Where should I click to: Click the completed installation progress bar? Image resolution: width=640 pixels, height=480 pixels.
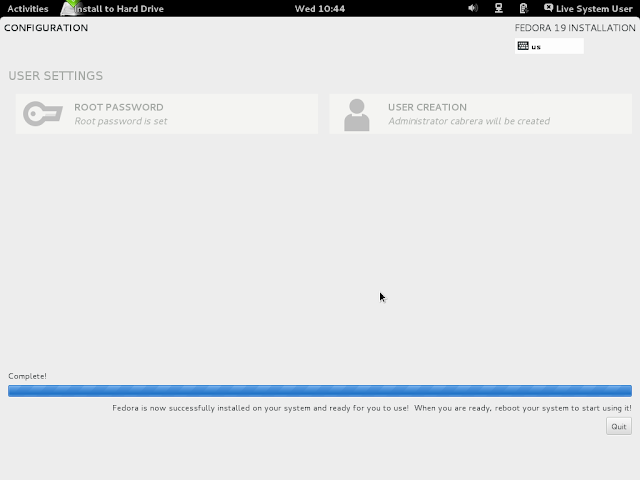[320, 391]
